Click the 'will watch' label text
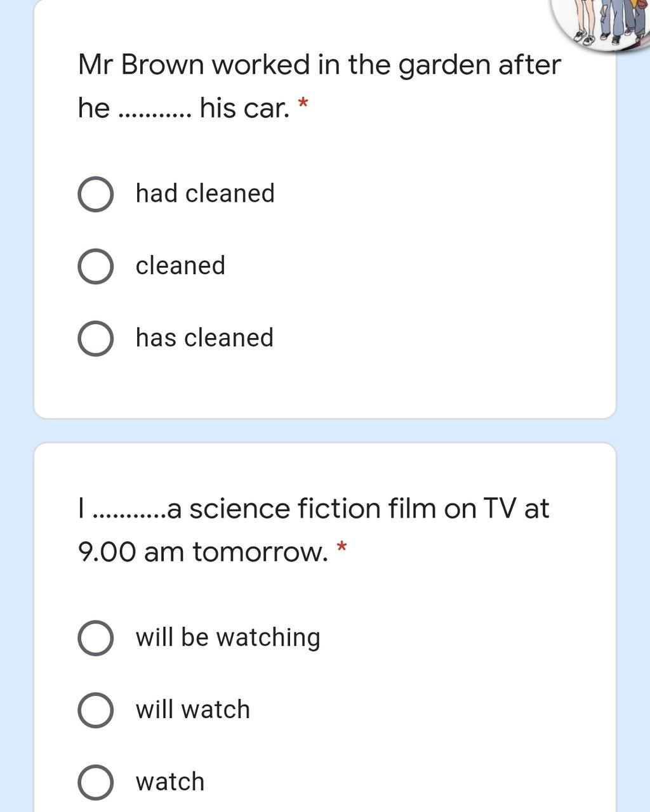 point(192,709)
